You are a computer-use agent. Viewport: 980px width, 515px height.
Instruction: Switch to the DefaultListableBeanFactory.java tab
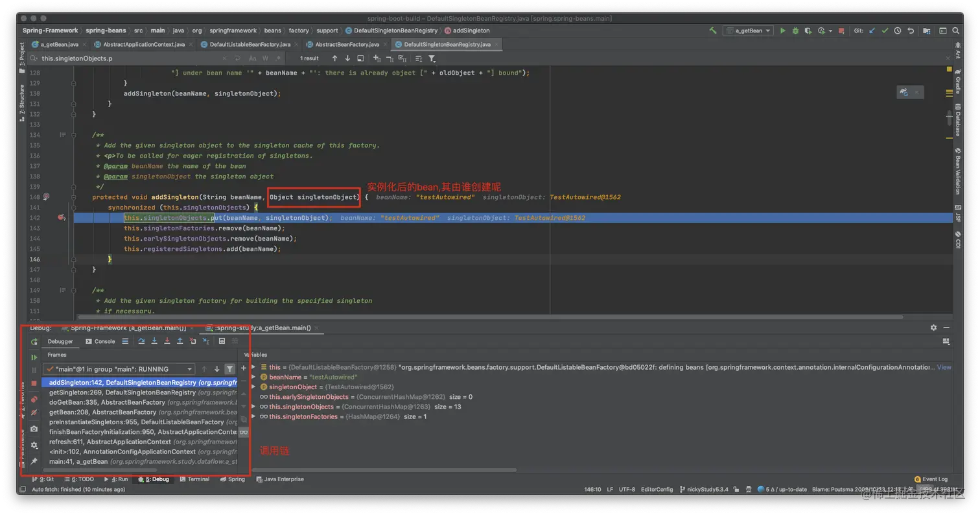[250, 44]
